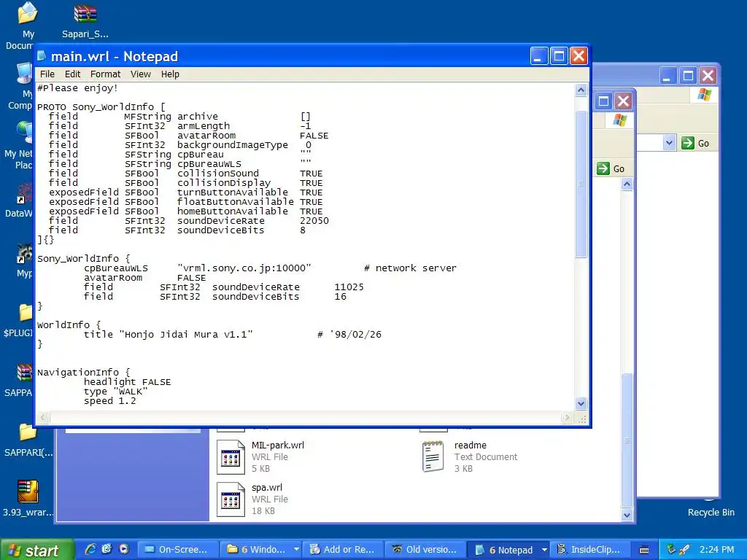
Task: Open the Help menu in Notepad
Action: pyautogui.click(x=170, y=74)
